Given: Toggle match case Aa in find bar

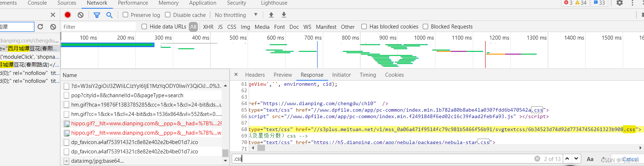Looking at the screenshot, I should pos(590,159).
